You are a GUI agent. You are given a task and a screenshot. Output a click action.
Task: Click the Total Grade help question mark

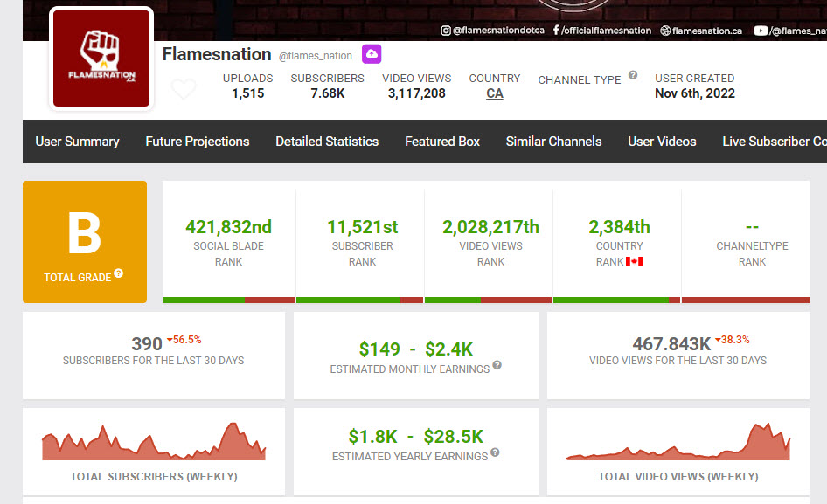coord(119,273)
